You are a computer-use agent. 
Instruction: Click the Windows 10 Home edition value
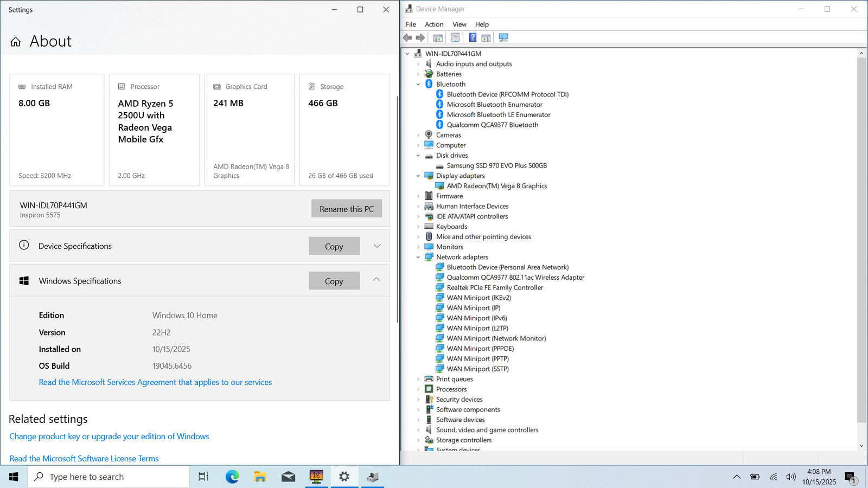tap(185, 316)
